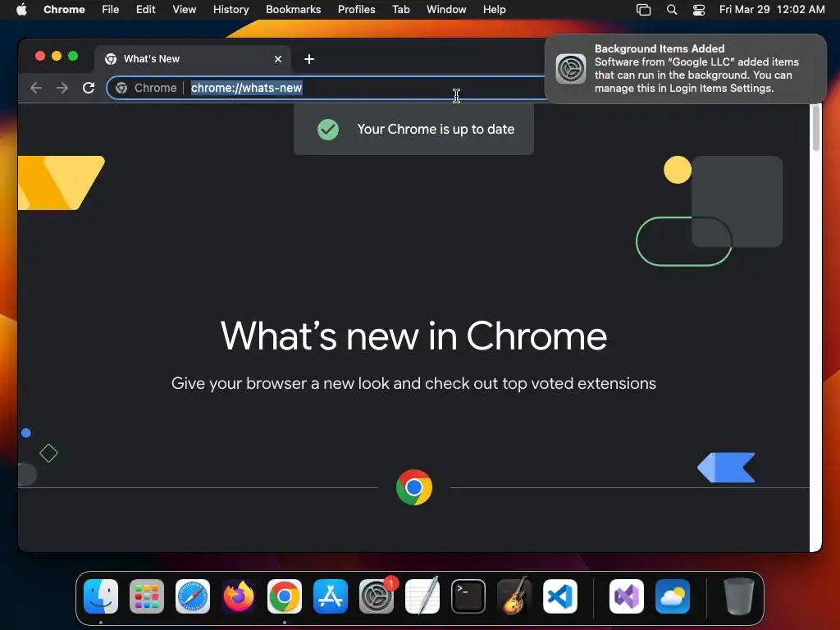The image size is (840, 630).
Task: Click the green up-to-date checkmark
Action: point(328,129)
